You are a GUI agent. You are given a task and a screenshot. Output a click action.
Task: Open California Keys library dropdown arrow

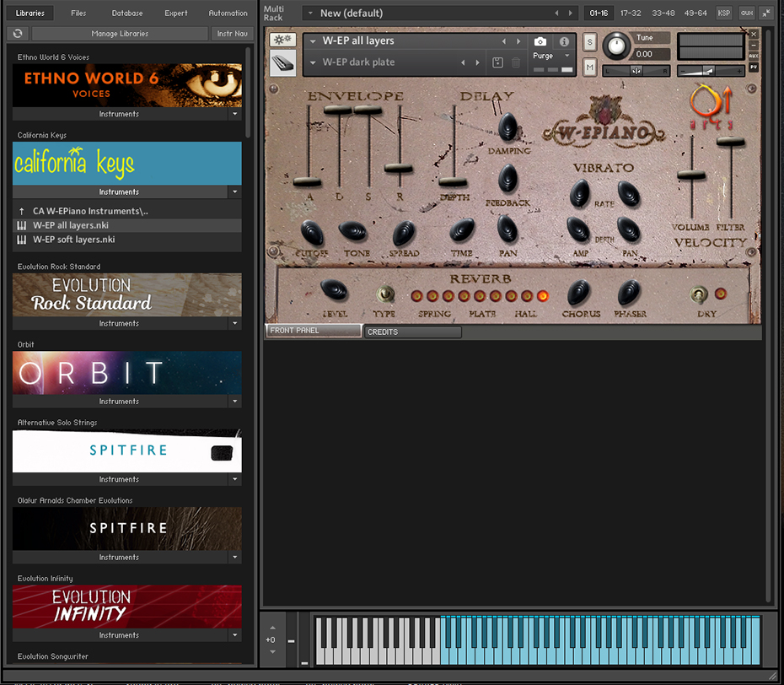click(235, 192)
